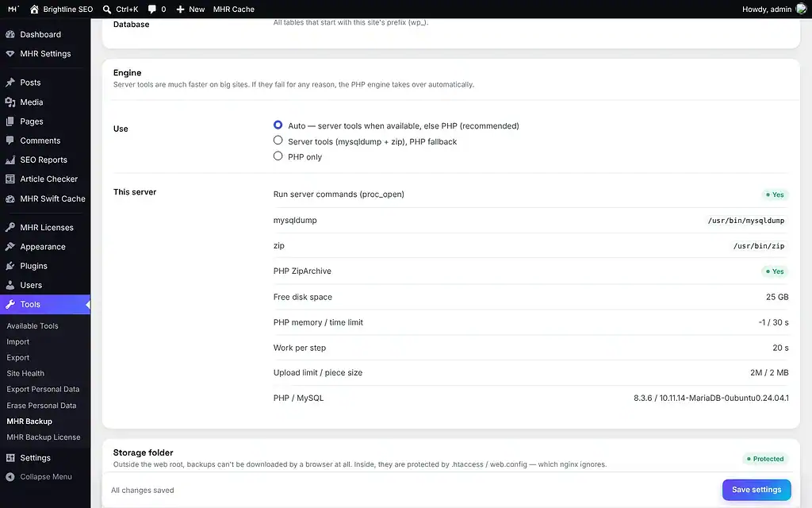Open MHR Cache menu in admin bar
The width and height of the screenshot is (812, 508).
pos(234,10)
